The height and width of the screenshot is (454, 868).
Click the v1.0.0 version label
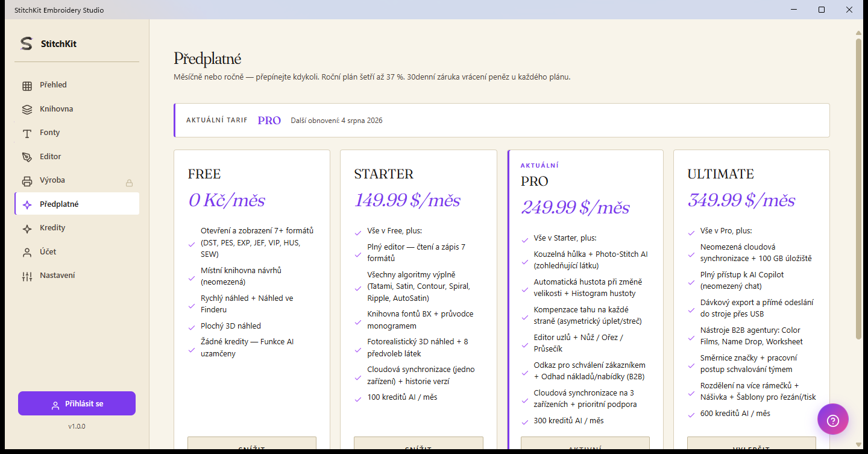coord(77,426)
